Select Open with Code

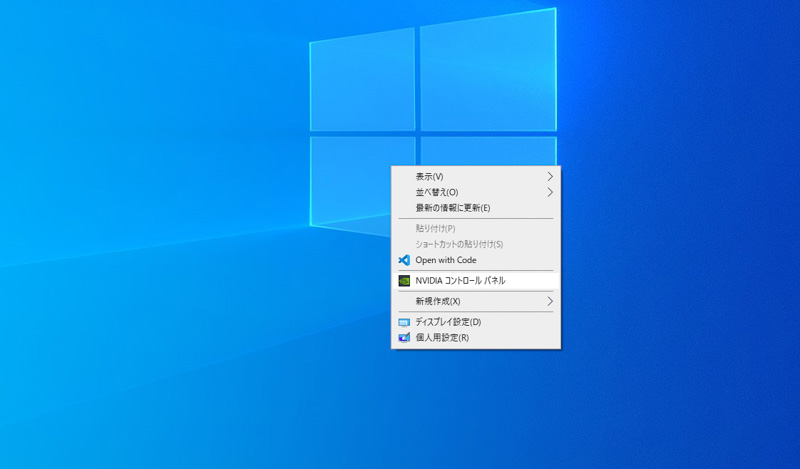point(476,260)
